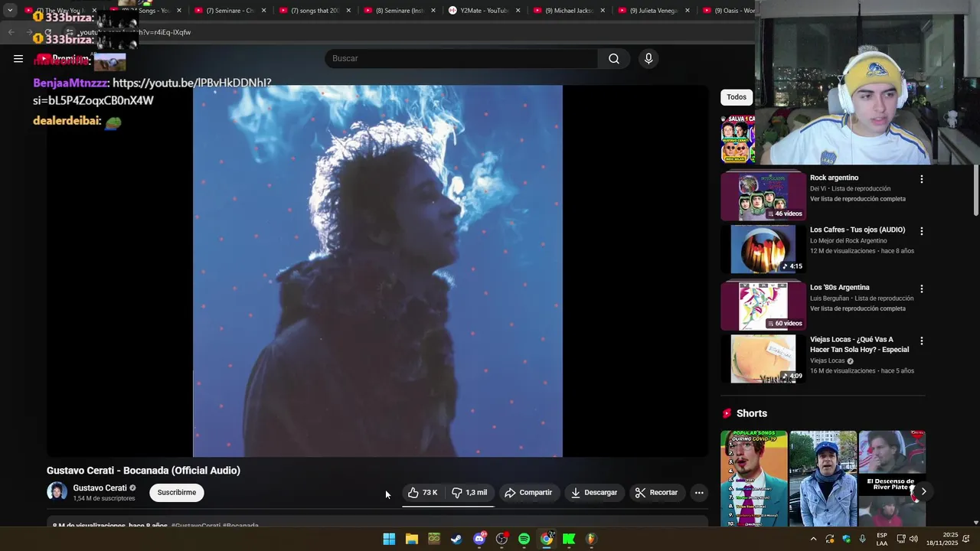
Task: Dislike the video with 1,3 mil
Action: pos(469,493)
